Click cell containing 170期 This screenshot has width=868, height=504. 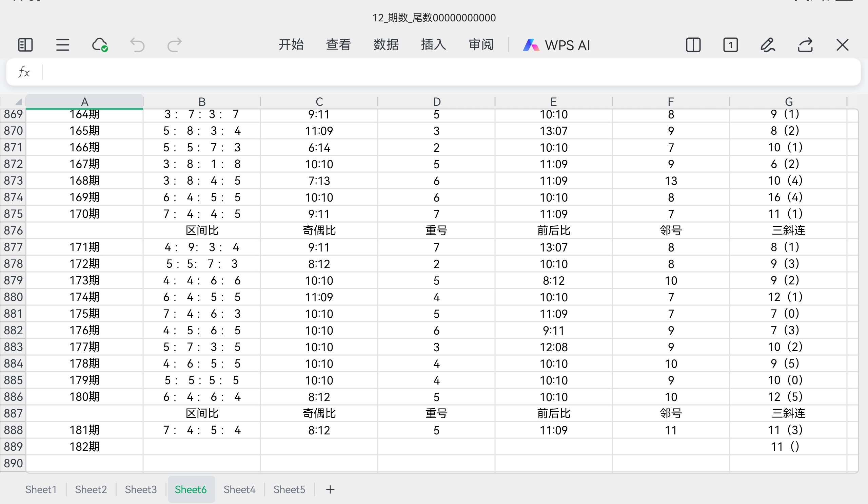pyautogui.click(x=84, y=214)
